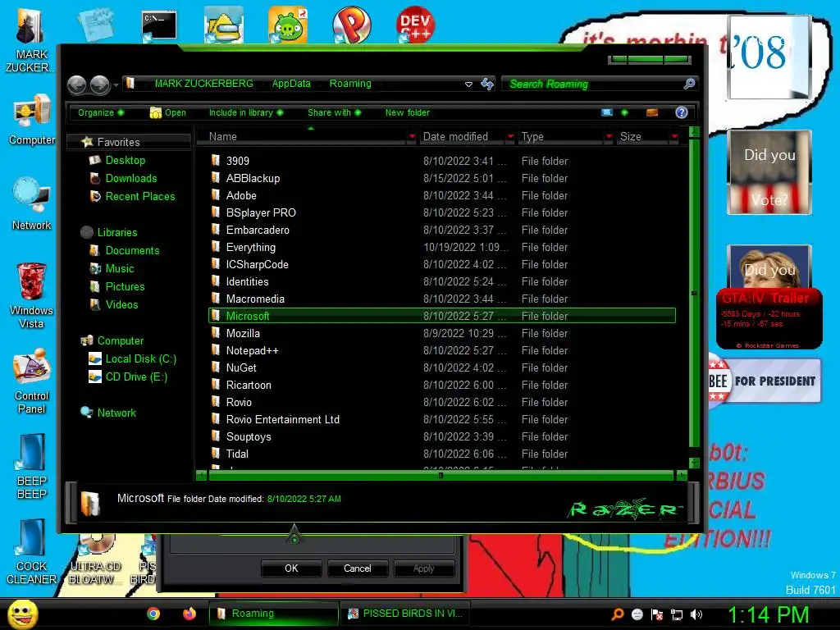Sort by the Name column header

coord(303,137)
